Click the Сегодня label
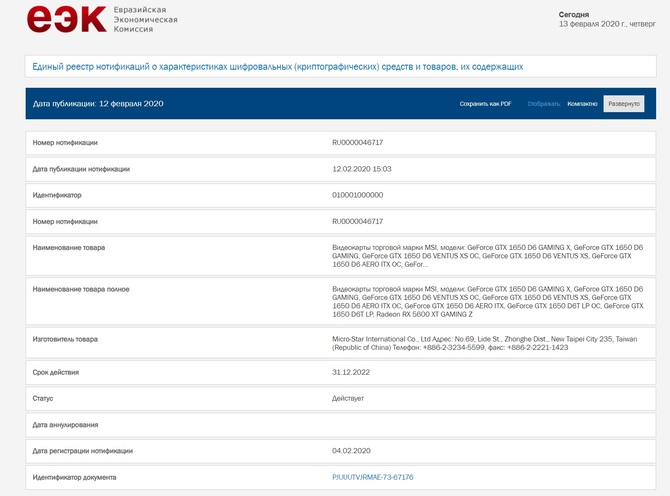Viewport: 670px width, 496px height. coord(574,15)
